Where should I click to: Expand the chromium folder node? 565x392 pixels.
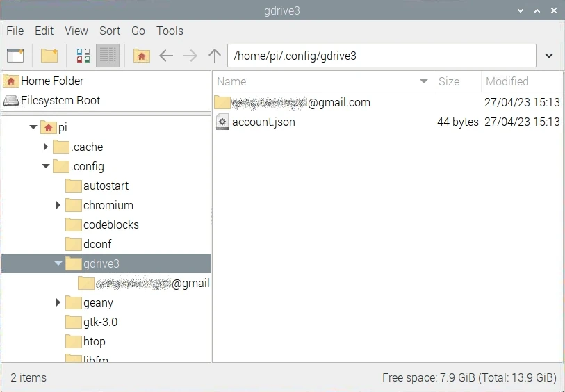click(58, 205)
